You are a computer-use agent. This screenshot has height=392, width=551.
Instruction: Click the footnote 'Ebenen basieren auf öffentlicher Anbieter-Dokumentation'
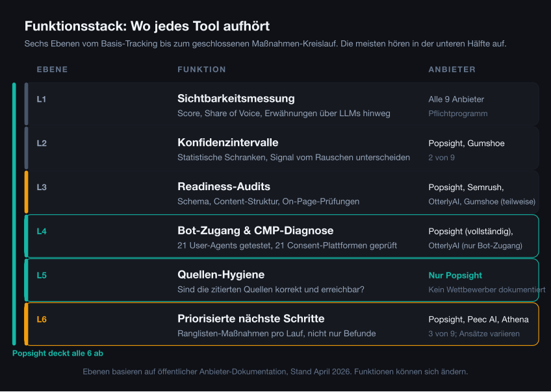(x=275, y=372)
